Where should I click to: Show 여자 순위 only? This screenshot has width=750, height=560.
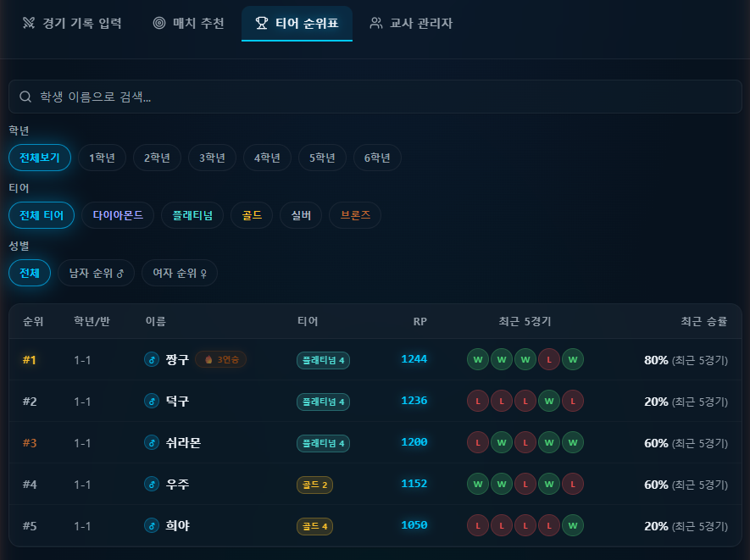pyautogui.click(x=180, y=273)
